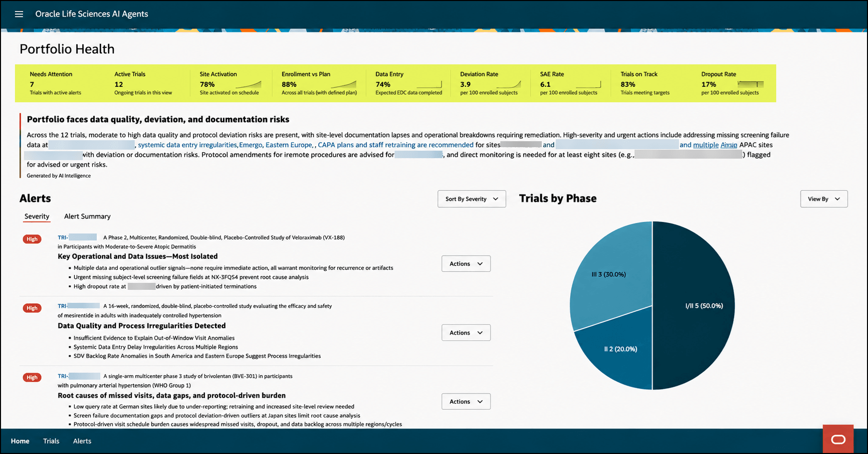Click the 'Oracle Life Sciences AI Agents' title
Image resolution: width=868 pixels, height=454 pixels.
point(92,14)
